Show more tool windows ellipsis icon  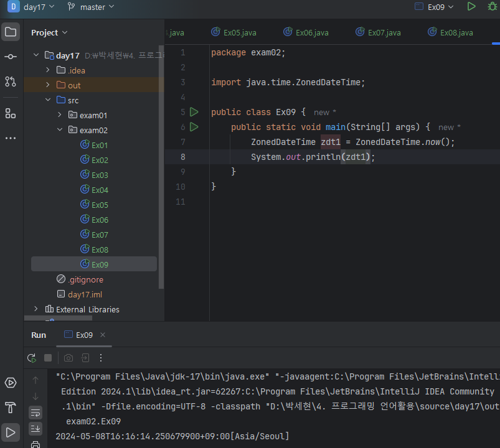pyautogui.click(x=11, y=138)
